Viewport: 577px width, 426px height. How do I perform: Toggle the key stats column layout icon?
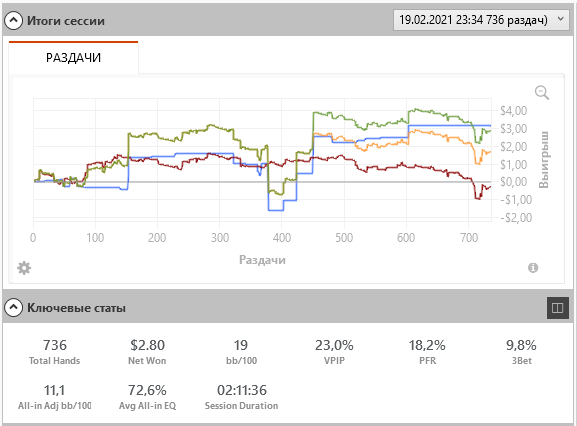[558, 308]
